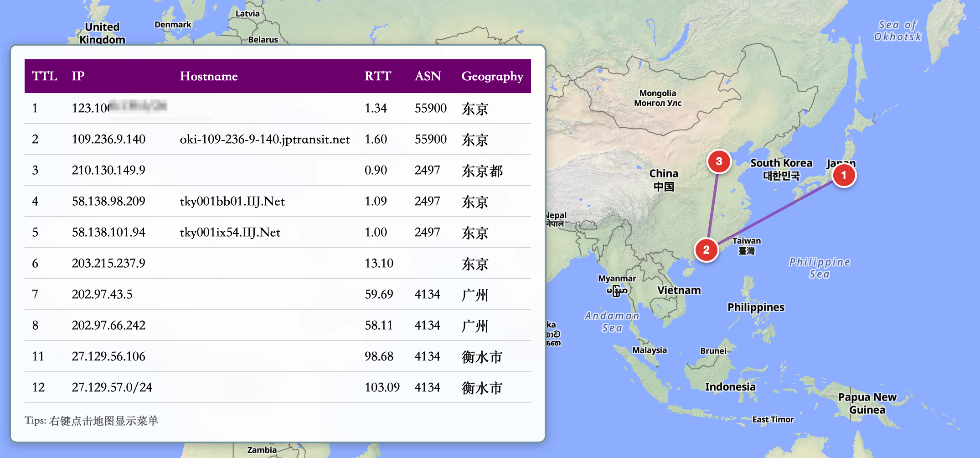Click IP range 27.129.57.0/24
The height and width of the screenshot is (458, 980).
pos(112,387)
